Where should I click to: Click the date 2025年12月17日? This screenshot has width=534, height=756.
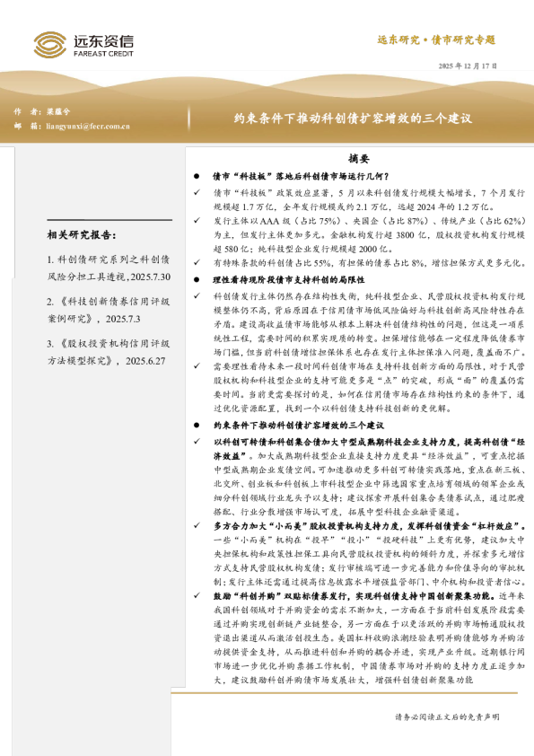468,66
